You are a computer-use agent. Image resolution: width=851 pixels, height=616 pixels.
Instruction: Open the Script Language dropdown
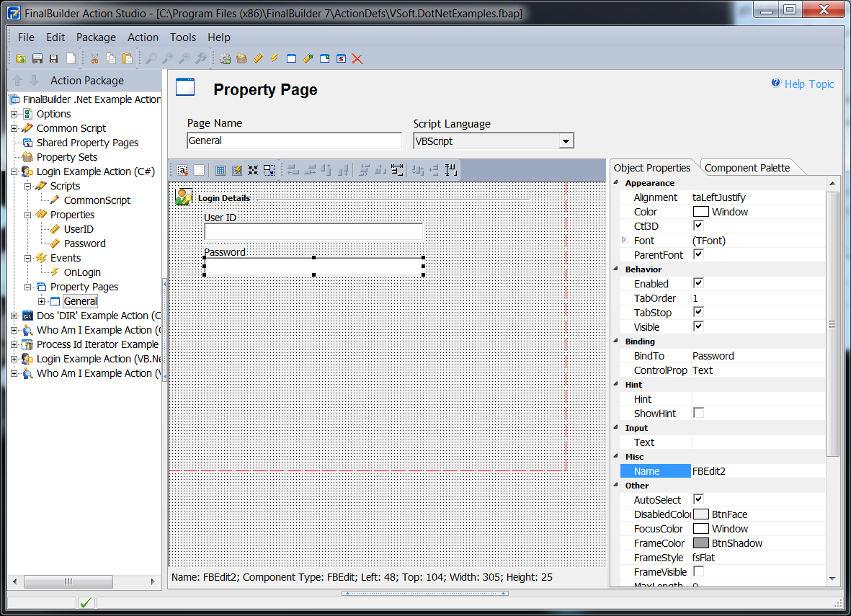point(566,141)
